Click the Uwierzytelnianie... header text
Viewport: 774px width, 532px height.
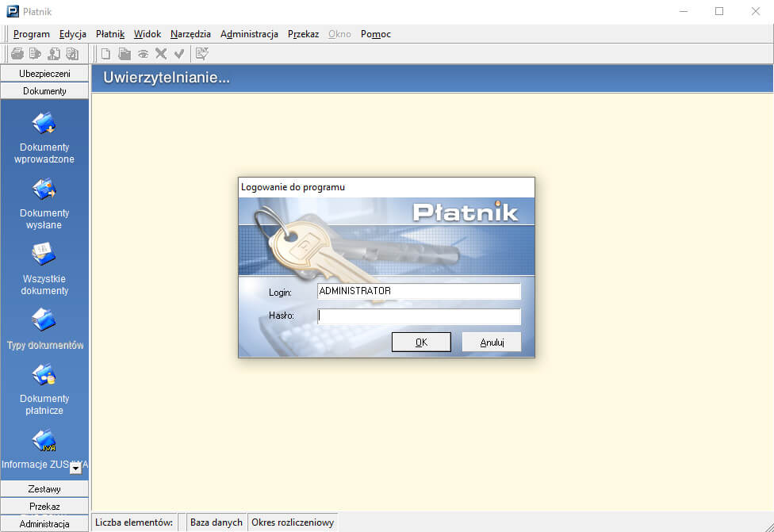pyautogui.click(x=167, y=78)
